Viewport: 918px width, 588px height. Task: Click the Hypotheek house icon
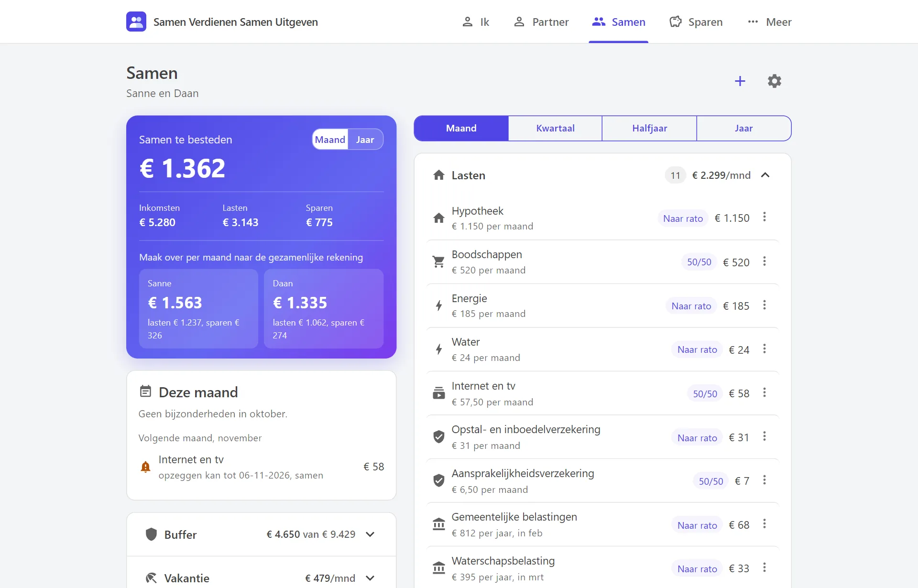439,218
